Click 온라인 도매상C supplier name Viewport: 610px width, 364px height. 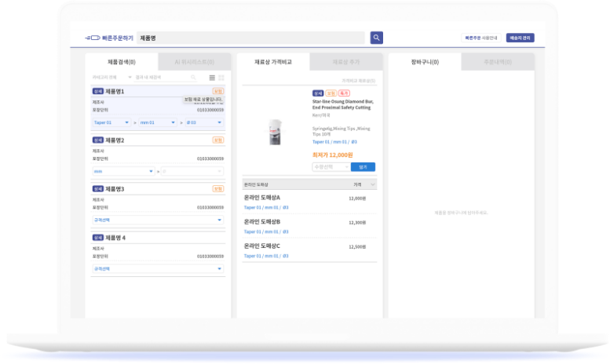(x=261, y=246)
